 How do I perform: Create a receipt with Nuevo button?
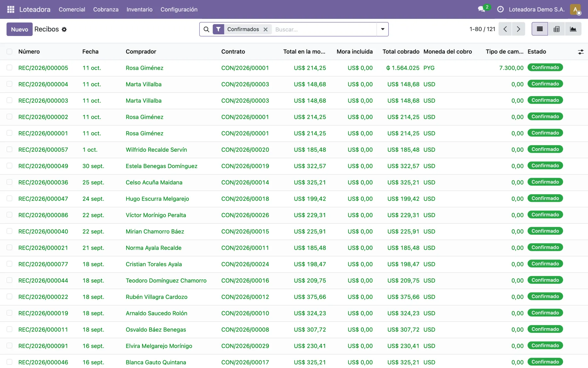20,29
